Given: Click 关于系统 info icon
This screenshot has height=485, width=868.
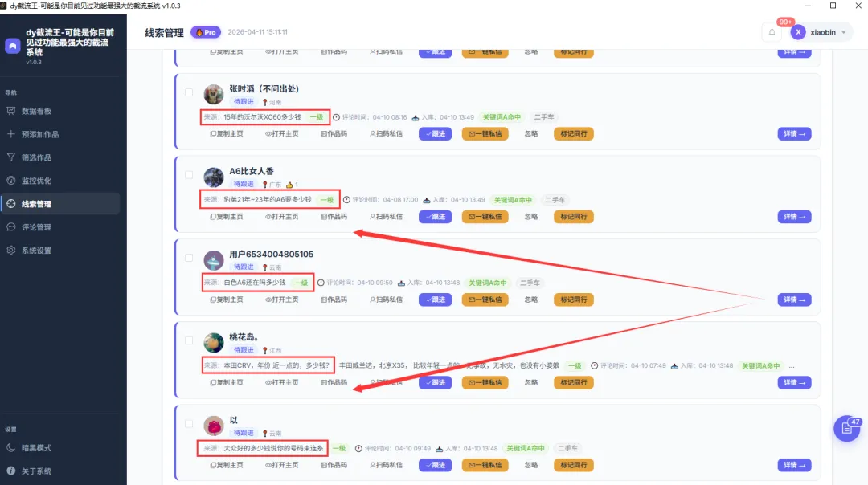Looking at the screenshot, I should 11,471.
